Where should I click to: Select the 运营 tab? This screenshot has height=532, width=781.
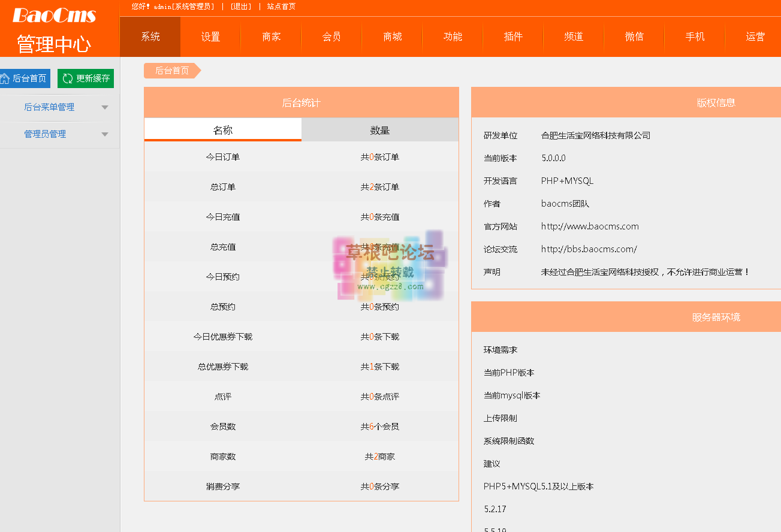coord(754,37)
